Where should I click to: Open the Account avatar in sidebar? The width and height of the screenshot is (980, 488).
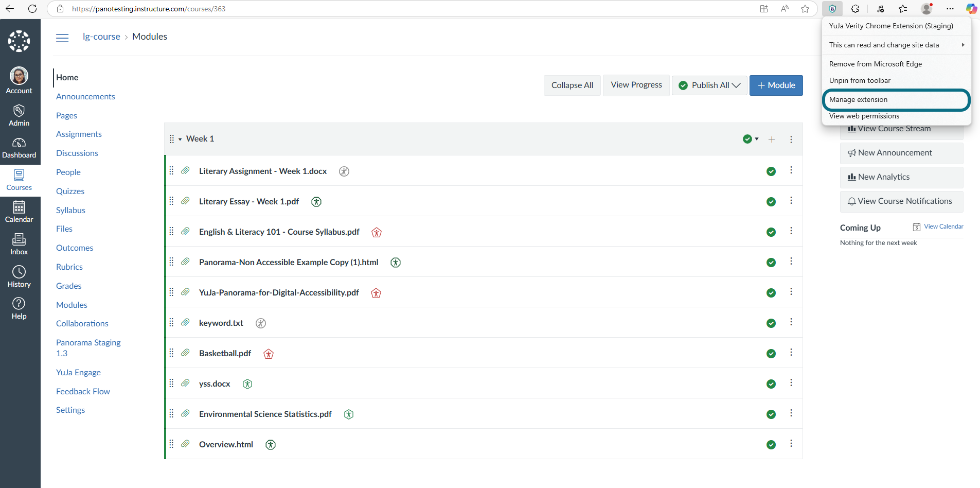pyautogui.click(x=19, y=76)
